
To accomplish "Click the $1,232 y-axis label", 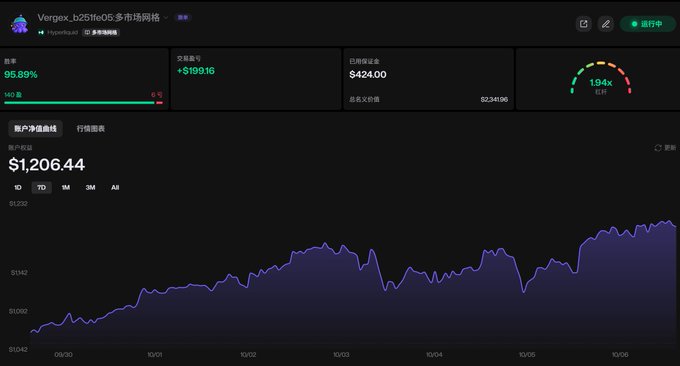I will [x=18, y=203].
